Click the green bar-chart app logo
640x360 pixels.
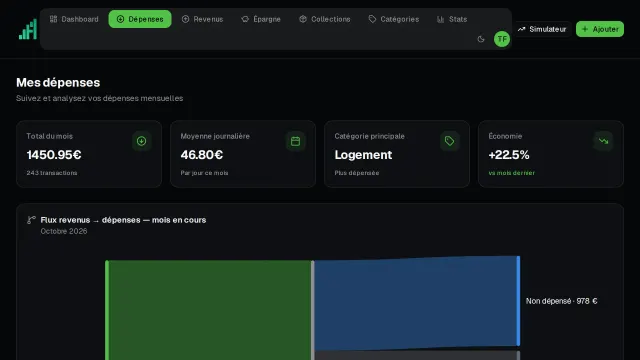(28, 29)
